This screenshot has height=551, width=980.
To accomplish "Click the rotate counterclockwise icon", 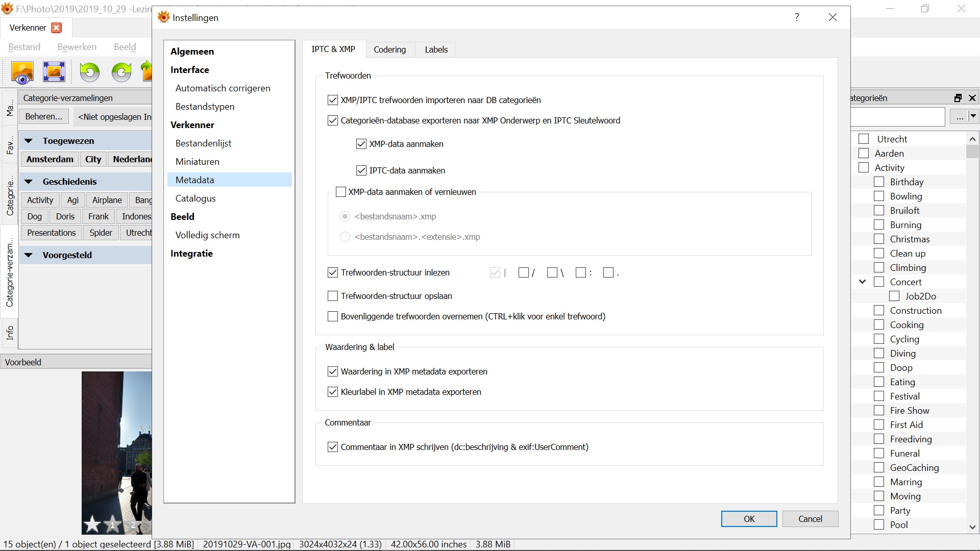I will pos(90,72).
